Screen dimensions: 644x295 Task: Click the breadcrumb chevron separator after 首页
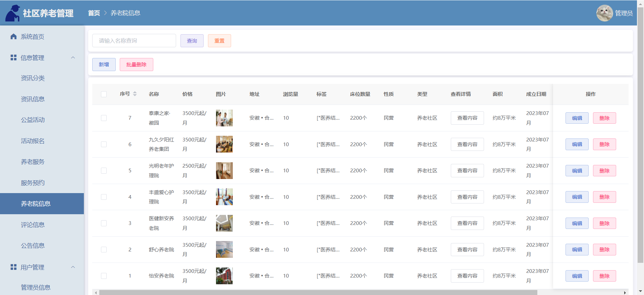point(105,13)
